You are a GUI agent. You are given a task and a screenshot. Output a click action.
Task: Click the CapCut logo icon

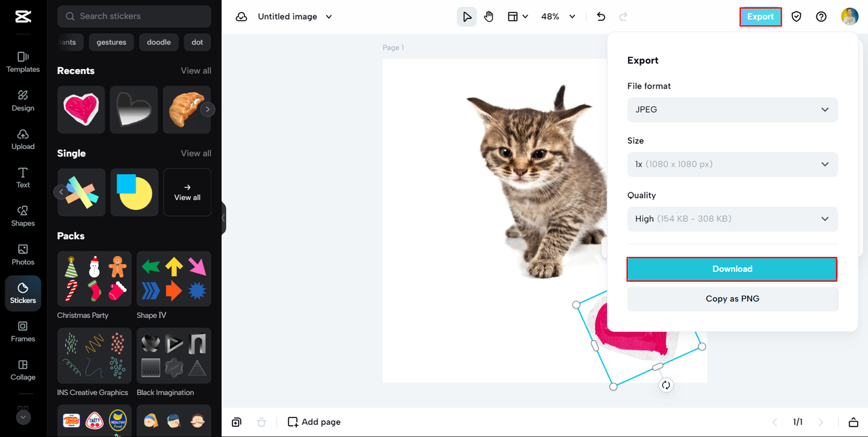[22, 17]
